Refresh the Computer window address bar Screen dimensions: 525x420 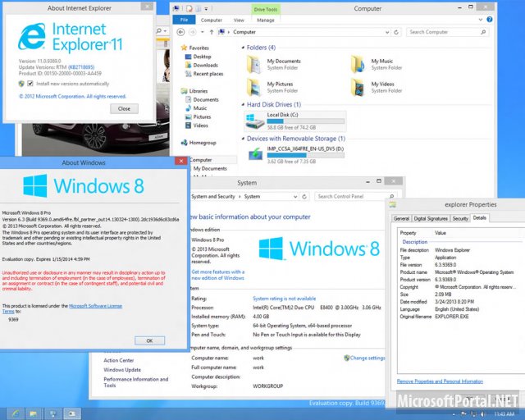coord(396,32)
